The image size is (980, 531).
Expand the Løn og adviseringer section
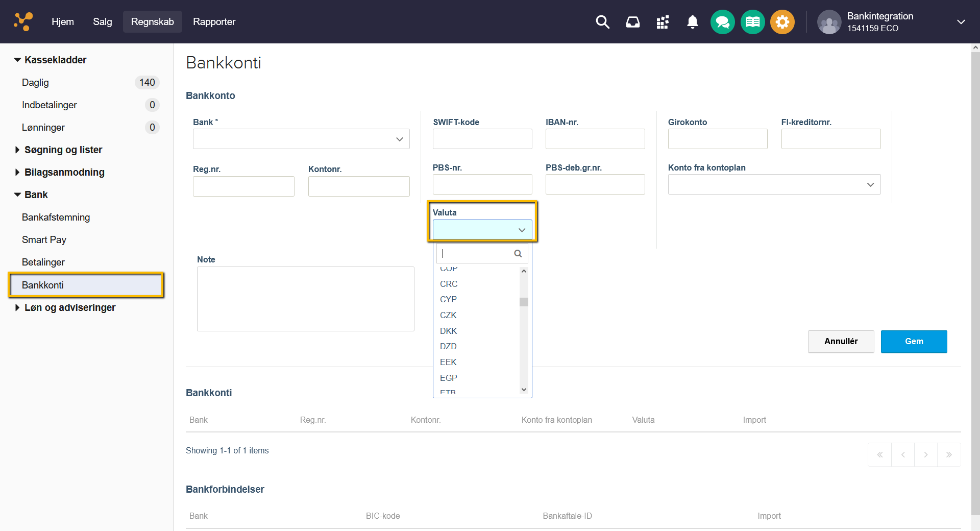pos(70,307)
